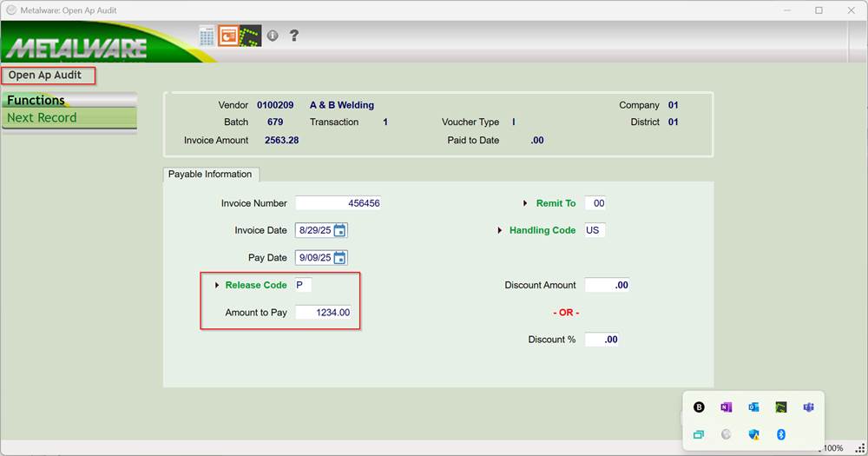The height and width of the screenshot is (456, 868).
Task: Expand the Handling Code lookup arrow
Action: point(499,230)
